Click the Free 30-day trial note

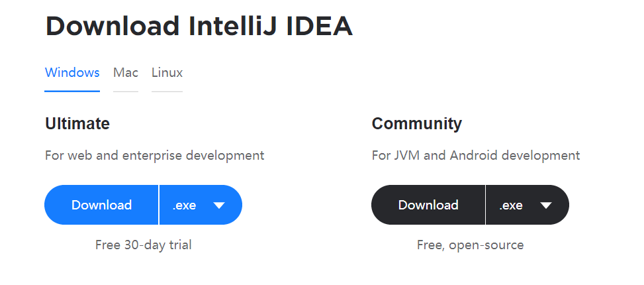(144, 245)
